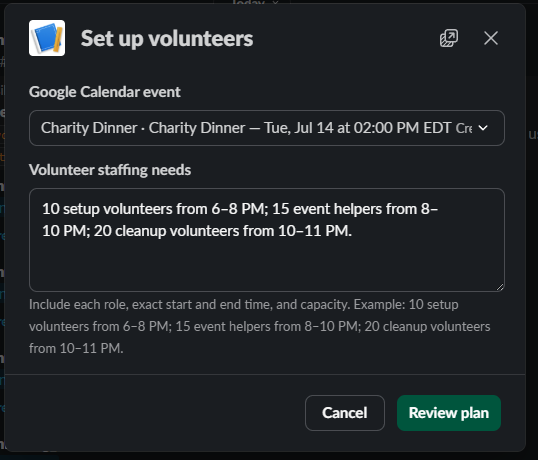Cancel the volunteer setup
538x460 pixels.
point(344,413)
